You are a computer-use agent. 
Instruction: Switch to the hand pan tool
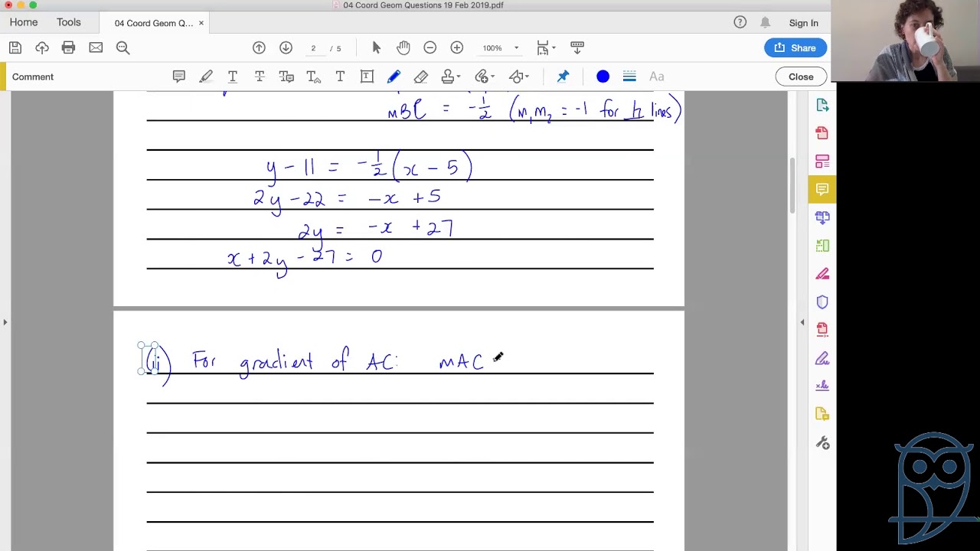pyautogui.click(x=403, y=48)
